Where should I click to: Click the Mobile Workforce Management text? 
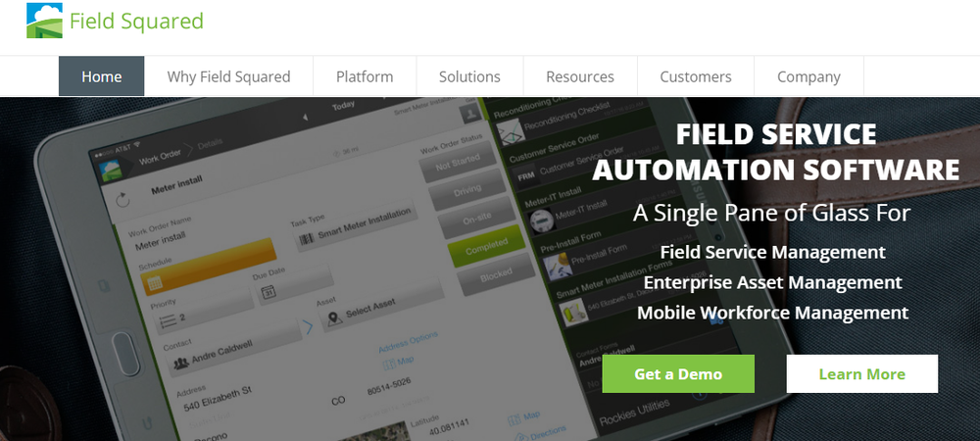click(772, 313)
